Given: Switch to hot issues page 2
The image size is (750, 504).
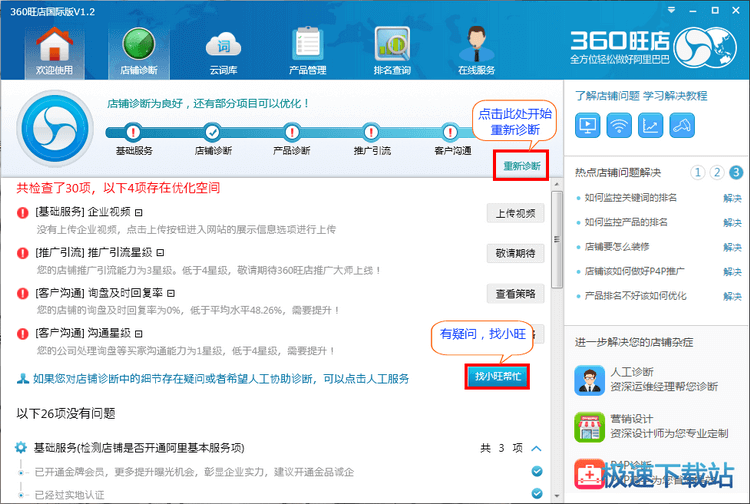Looking at the screenshot, I should pos(717,172).
